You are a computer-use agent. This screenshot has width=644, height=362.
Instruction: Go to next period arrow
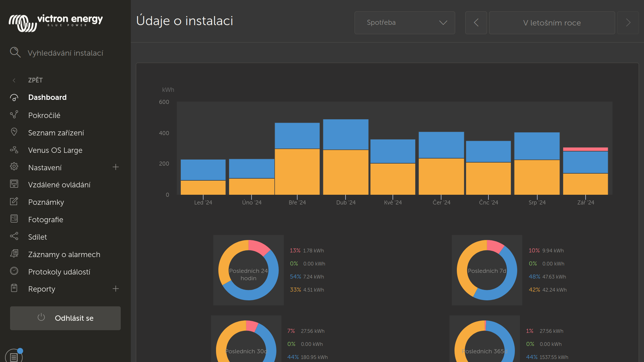tap(628, 23)
